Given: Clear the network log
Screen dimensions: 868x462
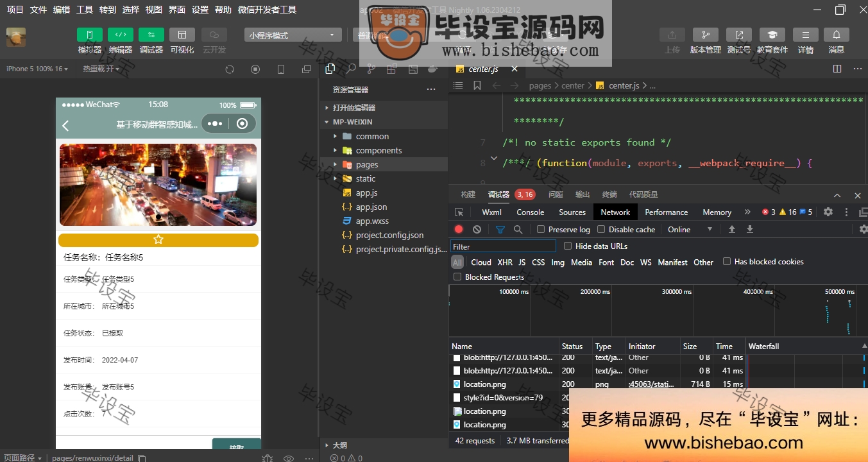Looking at the screenshot, I should tap(477, 229).
